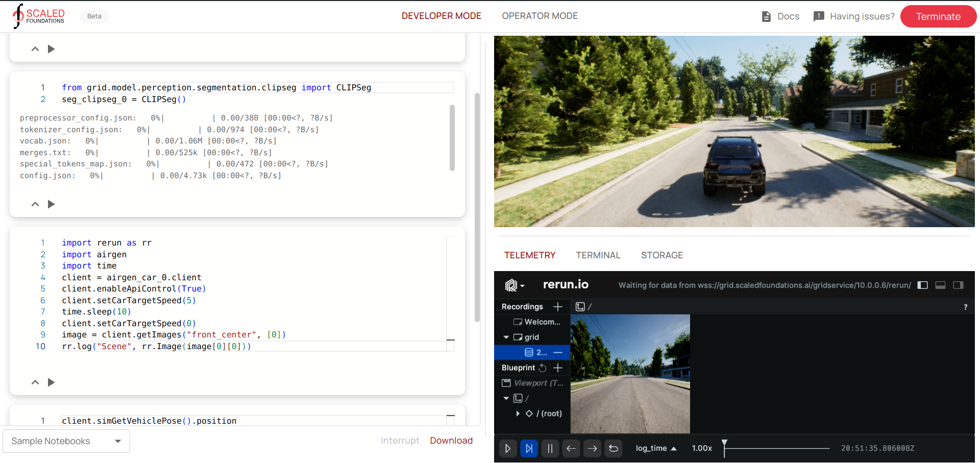Click the CLIPSeg output scrollbar
Viewport: 980px width, 463px height.
(452, 138)
